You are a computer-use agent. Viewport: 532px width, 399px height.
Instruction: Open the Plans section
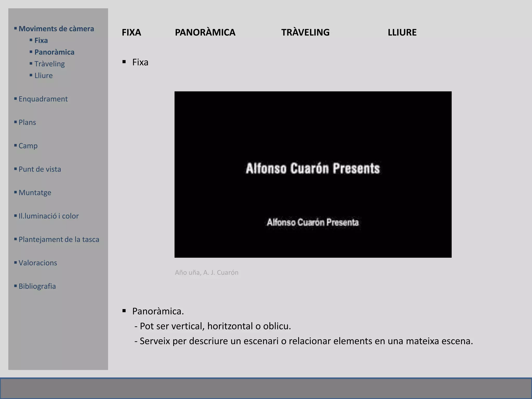27,122
